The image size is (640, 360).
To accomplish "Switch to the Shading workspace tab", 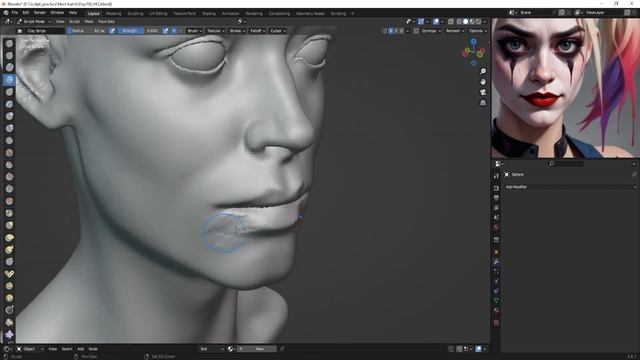I will 209,13.
